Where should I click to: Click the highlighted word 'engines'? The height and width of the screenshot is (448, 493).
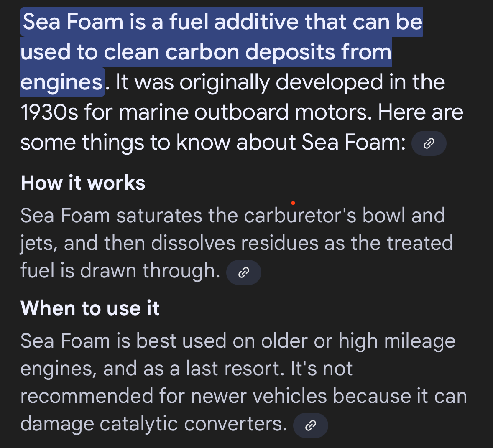(x=61, y=82)
